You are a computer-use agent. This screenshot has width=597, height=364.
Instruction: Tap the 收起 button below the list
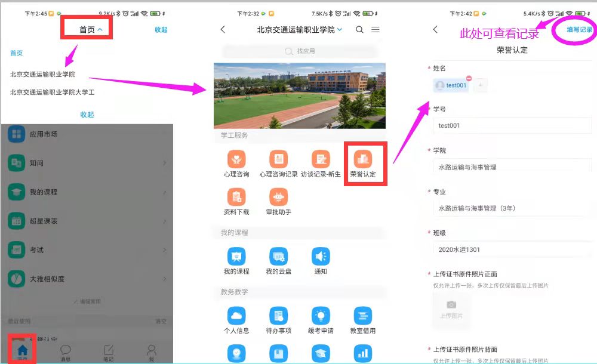point(87,114)
